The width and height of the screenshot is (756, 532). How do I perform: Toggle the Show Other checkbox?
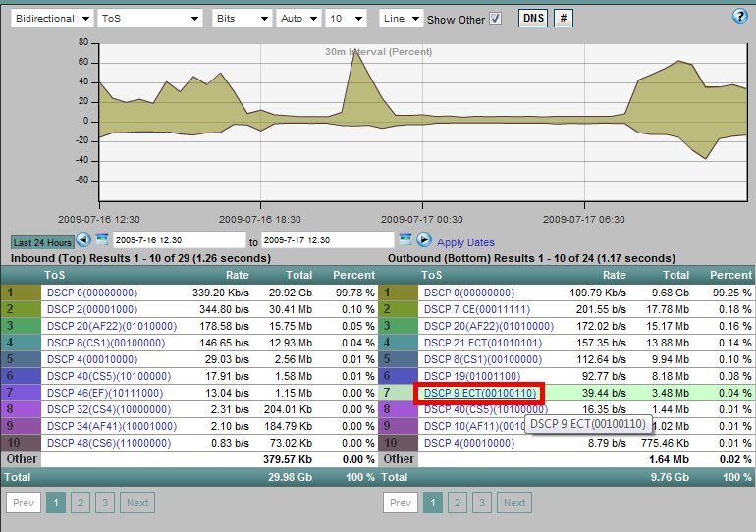(495, 19)
